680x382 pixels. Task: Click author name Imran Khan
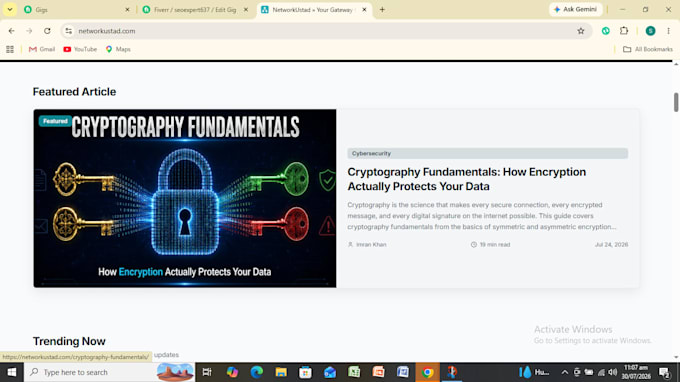tap(371, 245)
